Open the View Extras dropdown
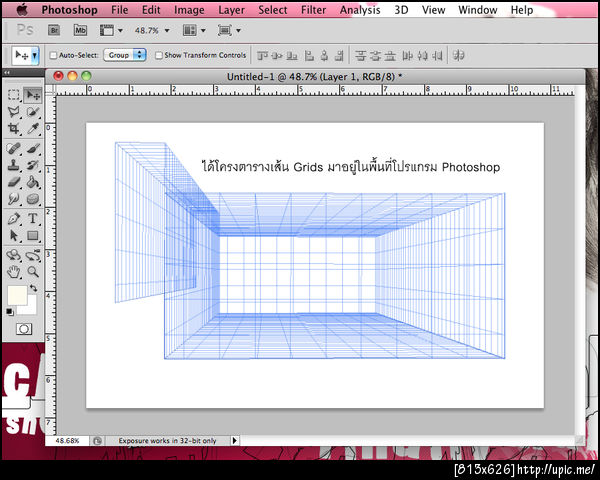The image size is (600, 480). coord(111,30)
